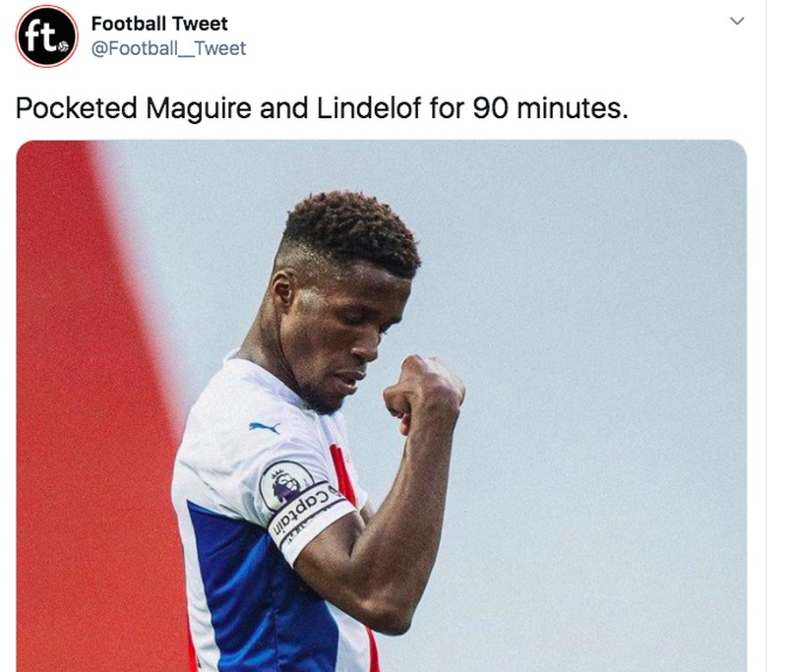The width and height of the screenshot is (787, 672).
Task: Click the "Football Tweet" display name
Action: tap(159, 24)
